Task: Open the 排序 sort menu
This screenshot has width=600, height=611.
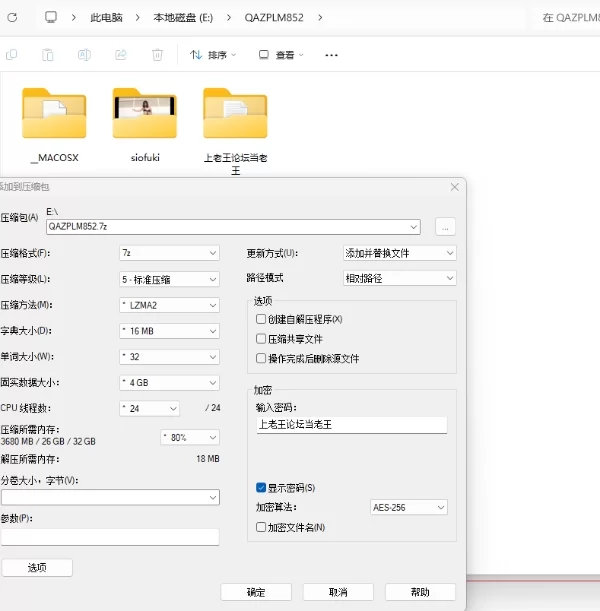Action: point(213,55)
